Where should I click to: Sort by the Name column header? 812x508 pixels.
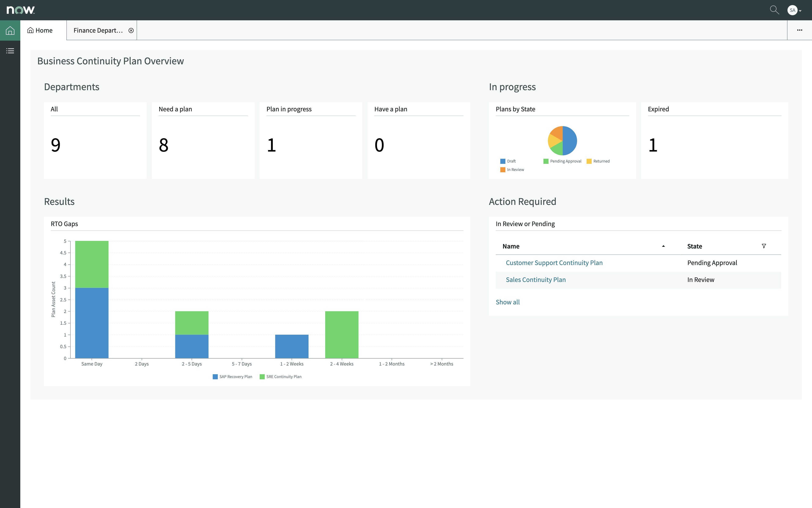(511, 246)
